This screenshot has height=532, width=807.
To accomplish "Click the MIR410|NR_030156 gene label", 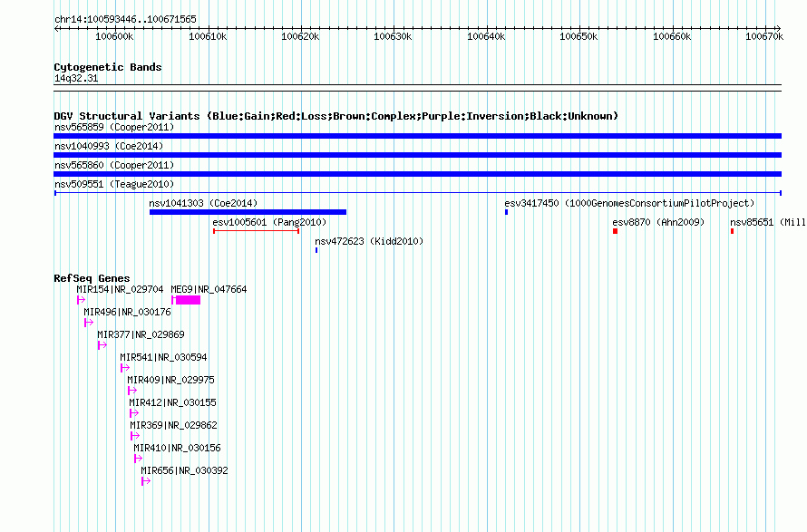I will pyautogui.click(x=177, y=448).
